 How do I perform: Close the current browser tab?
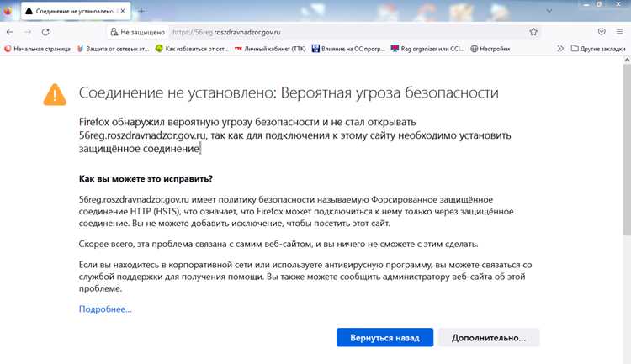click(x=123, y=11)
